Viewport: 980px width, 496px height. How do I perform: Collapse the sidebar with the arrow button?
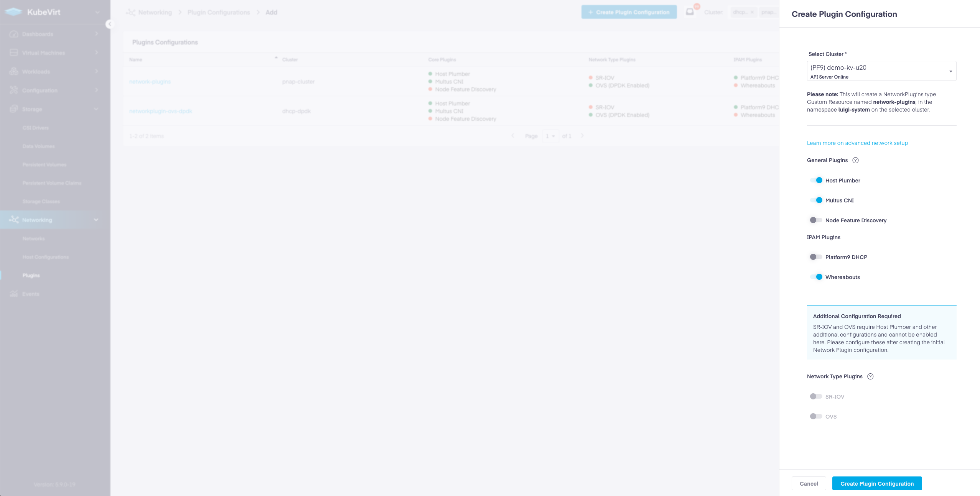tap(110, 24)
